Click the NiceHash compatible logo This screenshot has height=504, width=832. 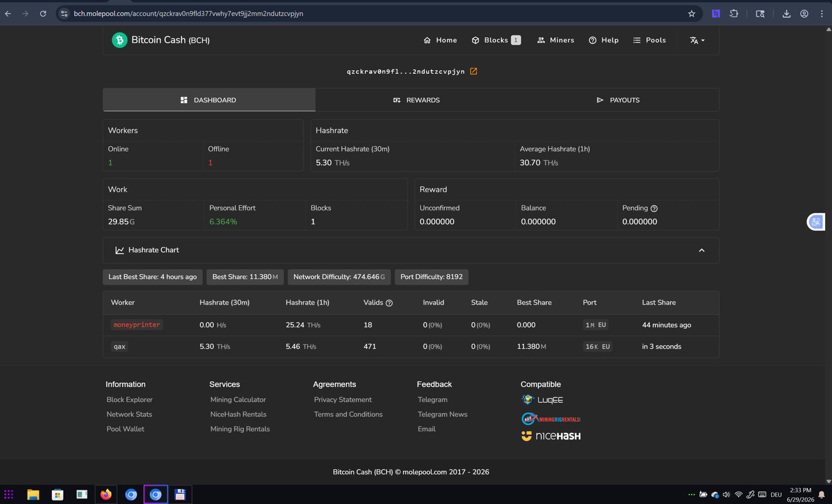[x=551, y=436]
